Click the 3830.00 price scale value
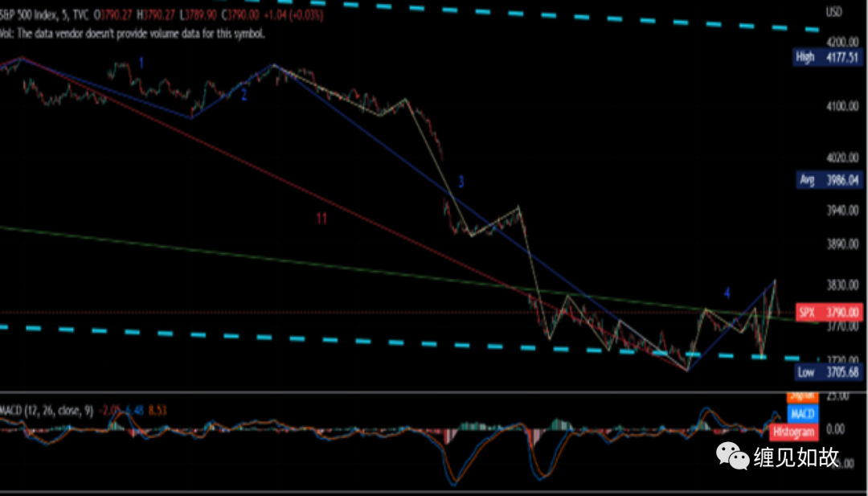This screenshot has width=868, height=496. tap(844, 285)
